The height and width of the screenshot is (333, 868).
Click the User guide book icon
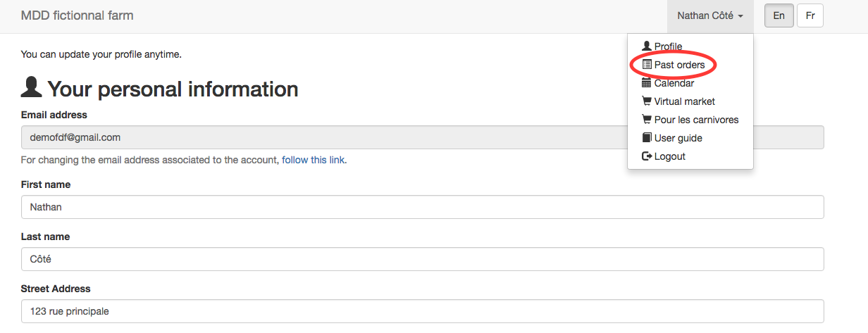pyautogui.click(x=647, y=138)
